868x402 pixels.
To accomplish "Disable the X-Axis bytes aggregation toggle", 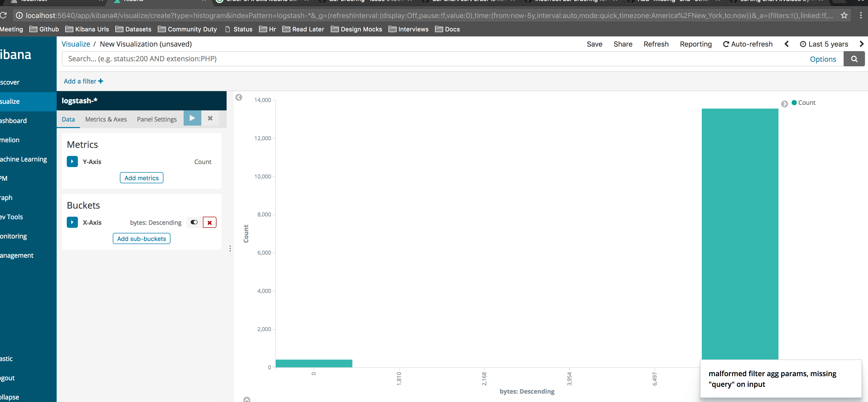I will point(194,222).
